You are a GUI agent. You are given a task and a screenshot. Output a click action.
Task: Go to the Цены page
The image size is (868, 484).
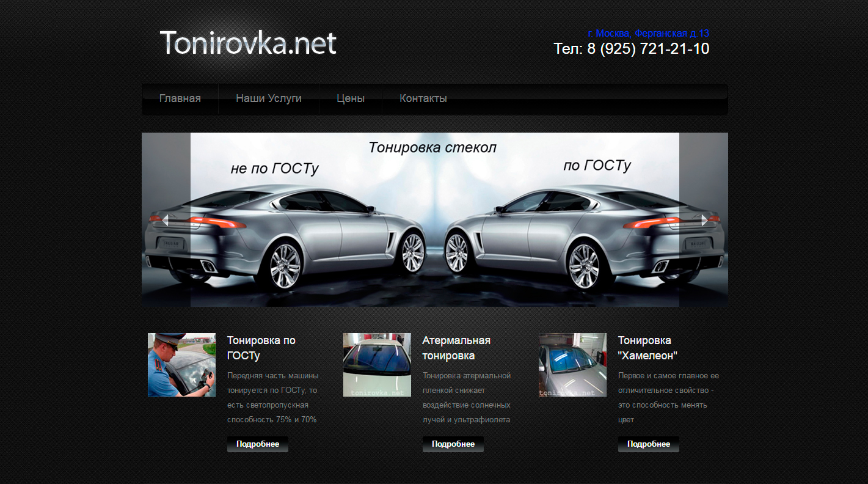click(x=351, y=98)
